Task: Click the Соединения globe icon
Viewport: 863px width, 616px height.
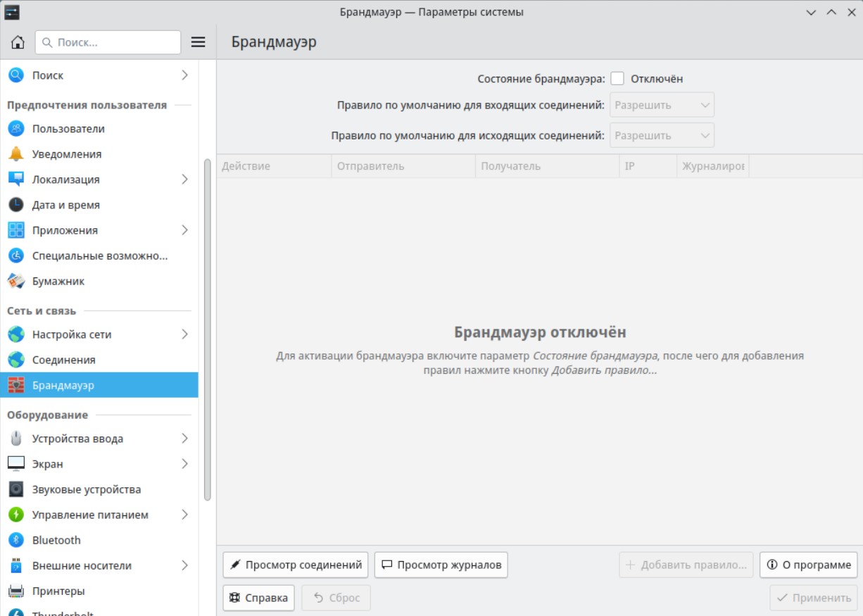Action: pos(16,360)
